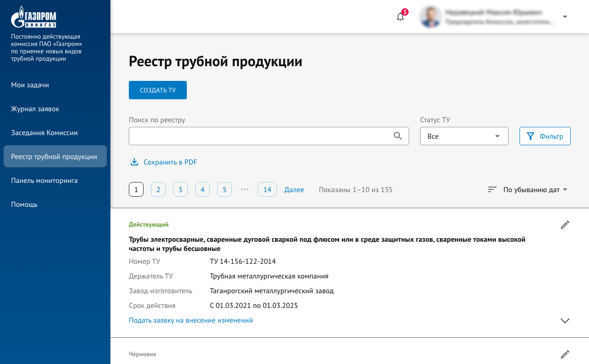The image size is (589, 364).
Task: Expand the user account dropdown arrow
Action: coord(565,17)
